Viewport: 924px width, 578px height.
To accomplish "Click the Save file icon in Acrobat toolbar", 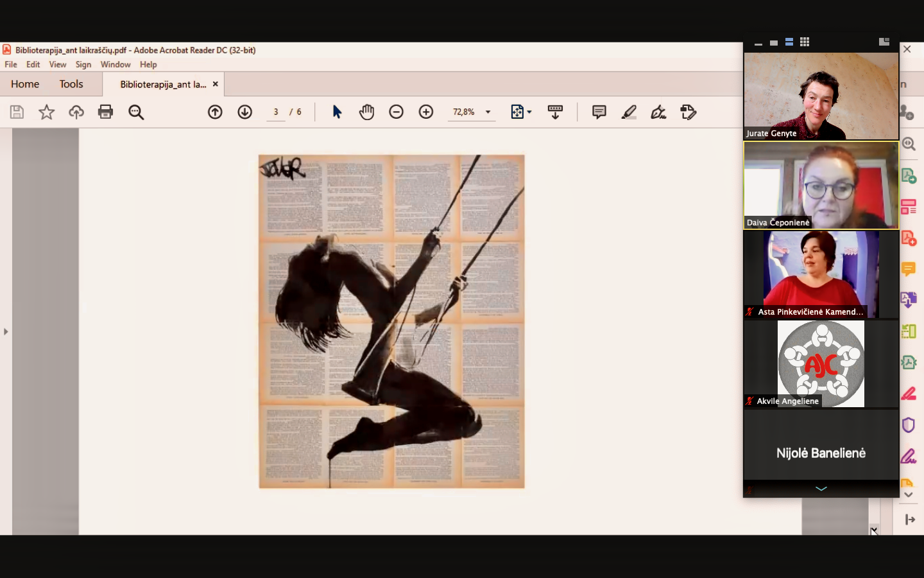I will 17,112.
